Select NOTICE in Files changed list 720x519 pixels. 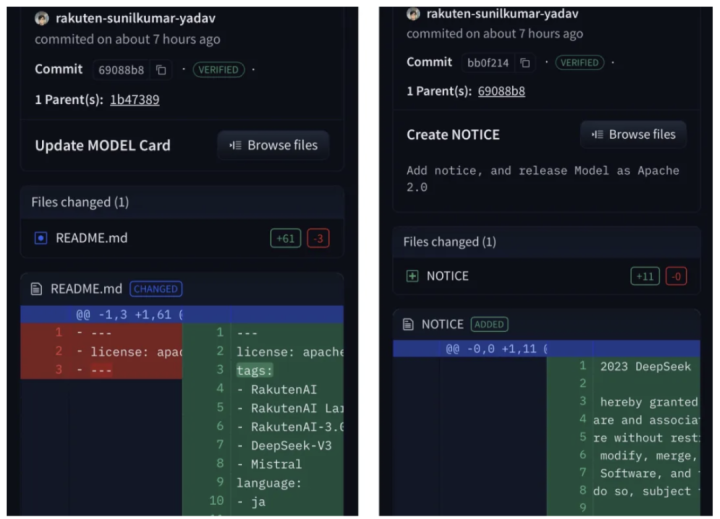click(448, 276)
